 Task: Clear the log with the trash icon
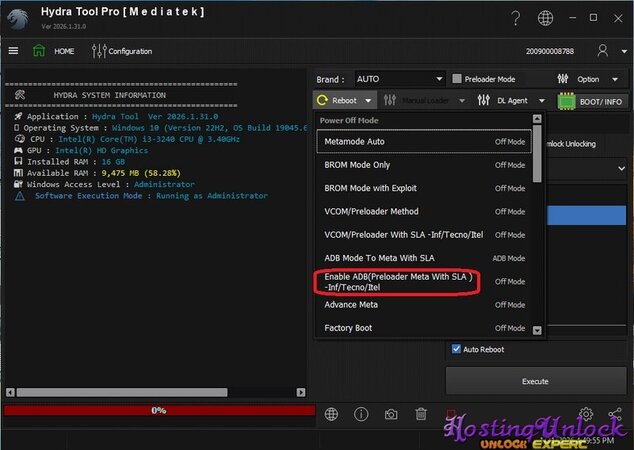[421, 414]
